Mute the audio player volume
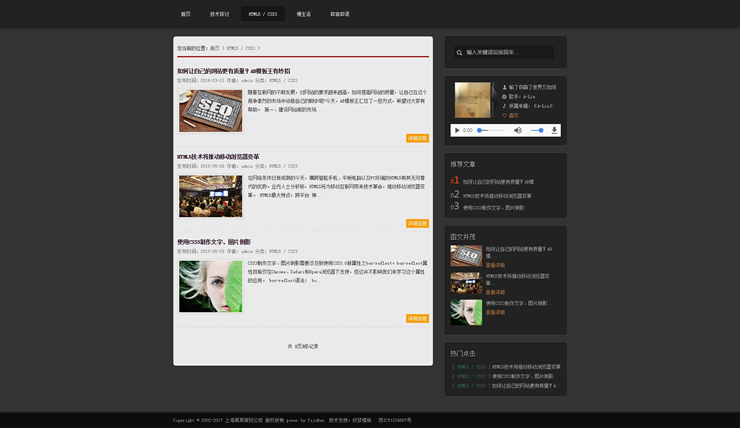The image size is (740, 428). point(518,130)
